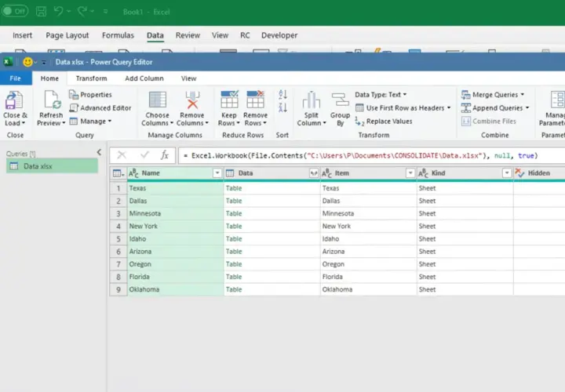Open the Data Type: Text dropdown
Viewport: 565px width, 392px height.
click(381, 95)
